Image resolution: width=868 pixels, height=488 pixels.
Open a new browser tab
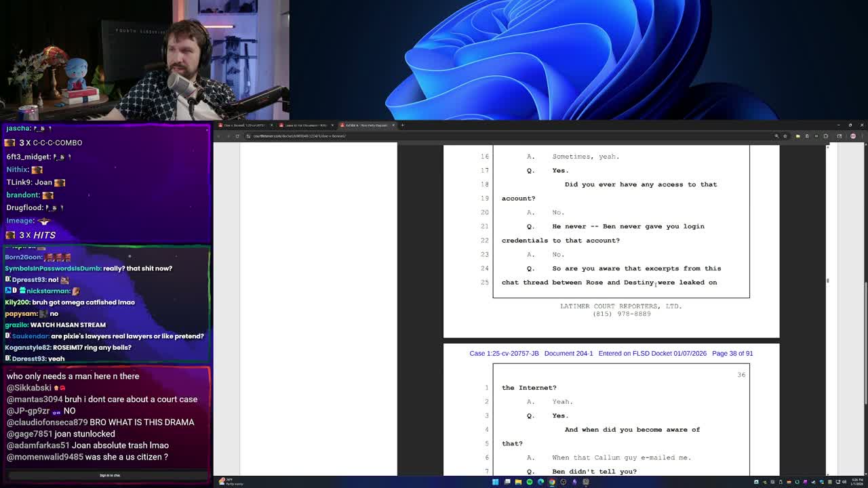point(402,125)
